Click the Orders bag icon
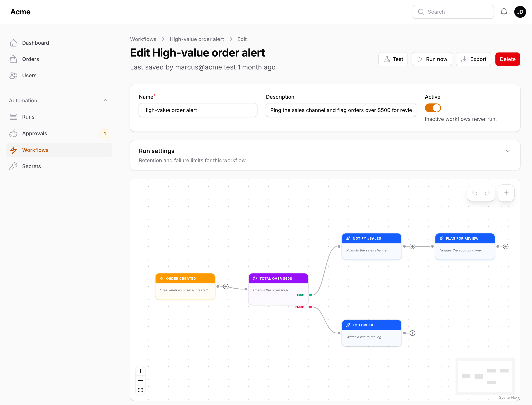The image size is (532, 405). click(13, 59)
